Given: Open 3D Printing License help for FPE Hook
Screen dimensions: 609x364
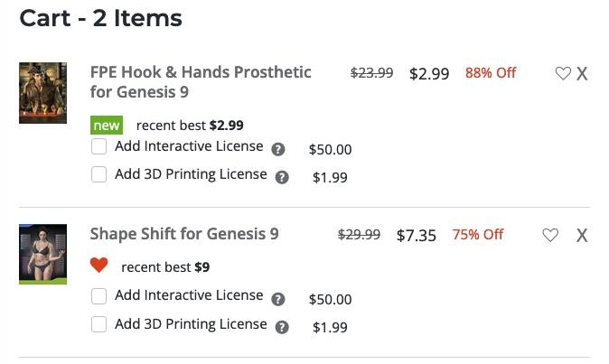Looking at the screenshot, I should 282,178.
